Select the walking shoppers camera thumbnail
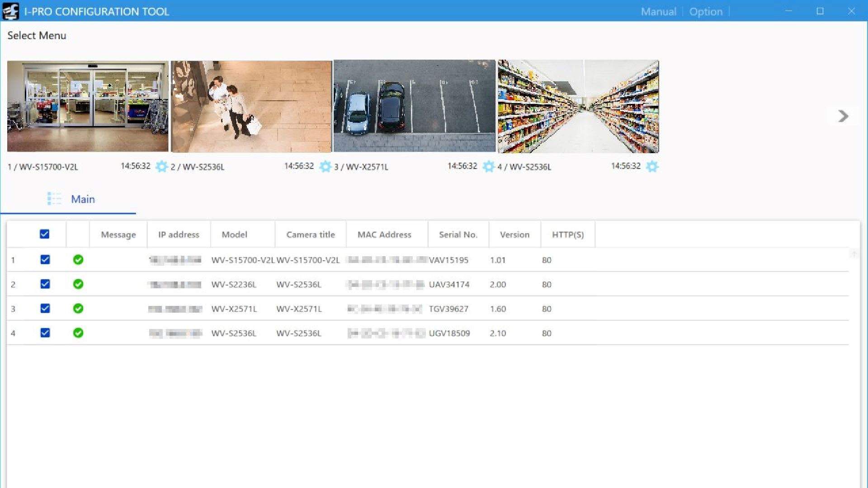 tap(251, 106)
